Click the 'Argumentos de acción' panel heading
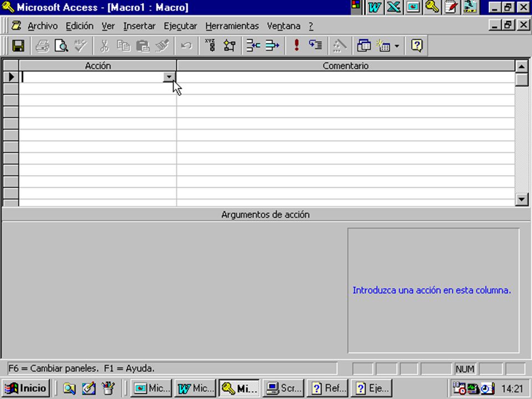Viewport: 532px width, 399px height. [265, 215]
